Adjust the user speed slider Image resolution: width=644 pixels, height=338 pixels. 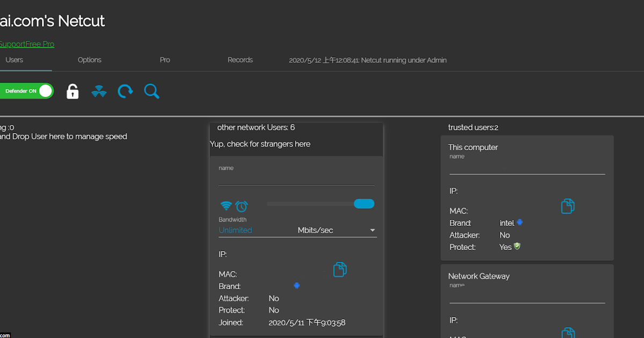tap(320, 204)
